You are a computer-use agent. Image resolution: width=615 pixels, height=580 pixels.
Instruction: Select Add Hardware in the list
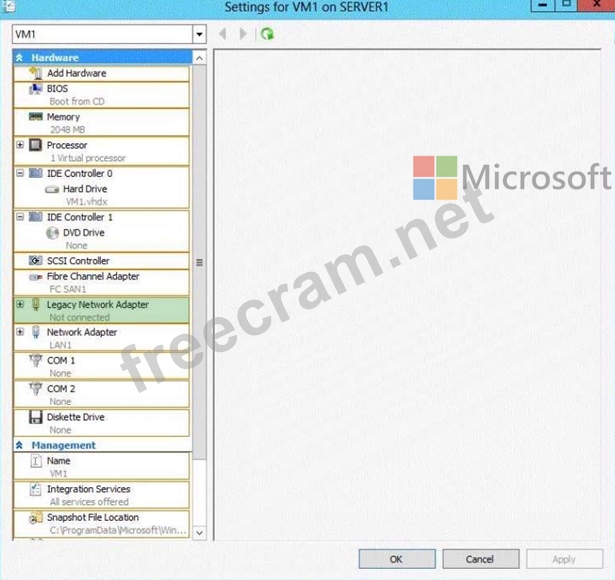(x=101, y=73)
